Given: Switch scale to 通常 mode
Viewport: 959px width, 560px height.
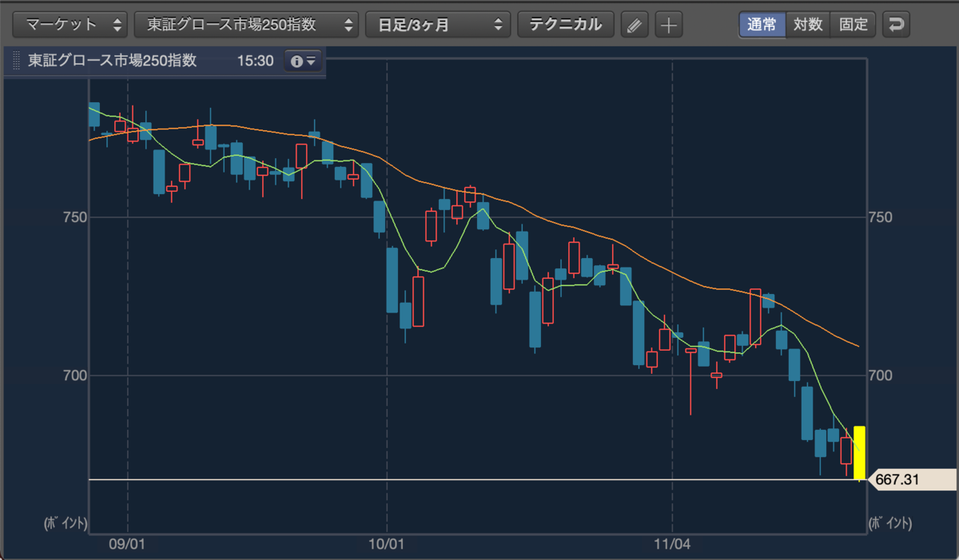Looking at the screenshot, I should (762, 24).
